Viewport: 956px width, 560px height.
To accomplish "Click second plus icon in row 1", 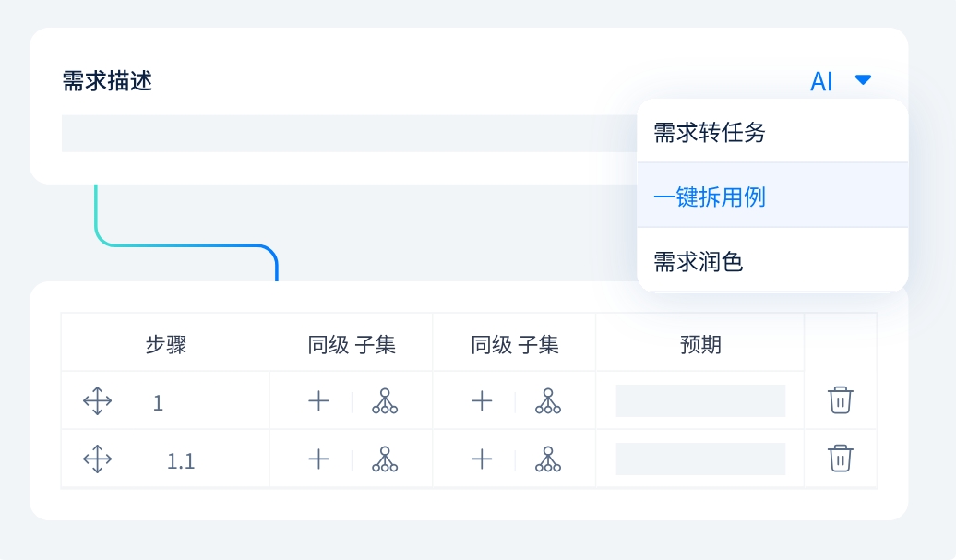I will click(482, 401).
